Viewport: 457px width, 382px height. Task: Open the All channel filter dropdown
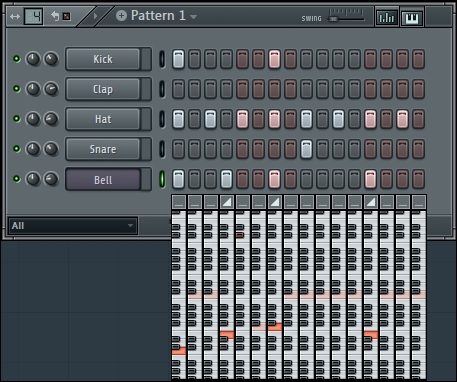click(73, 226)
